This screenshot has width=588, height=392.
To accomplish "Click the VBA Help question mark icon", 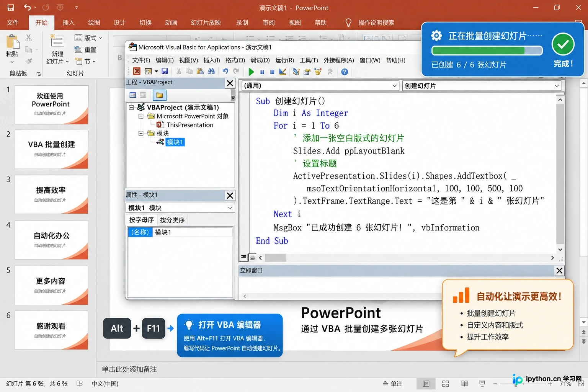I will [345, 72].
